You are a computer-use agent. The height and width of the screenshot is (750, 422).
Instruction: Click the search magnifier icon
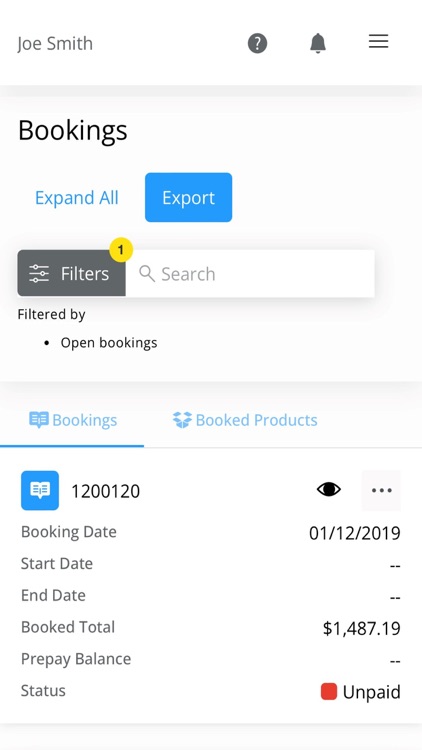(147, 274)
